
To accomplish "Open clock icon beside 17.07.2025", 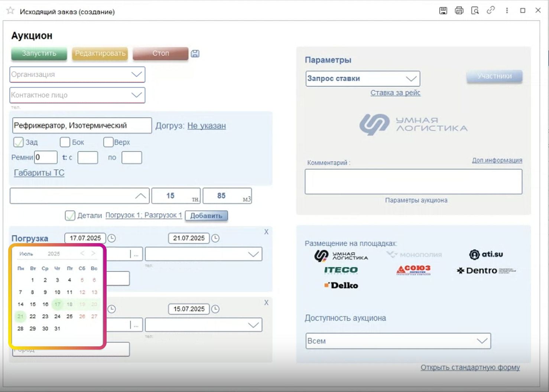I will pyautogui.click(x=111, y=238).
